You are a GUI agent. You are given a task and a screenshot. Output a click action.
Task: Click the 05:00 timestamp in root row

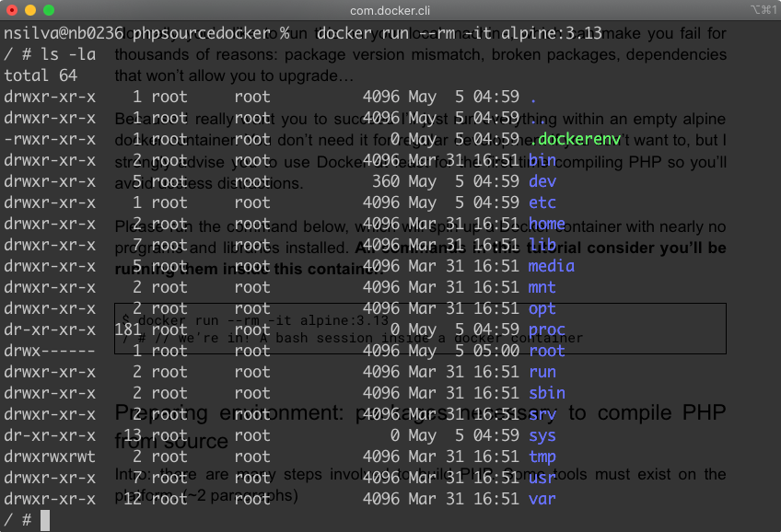[496, 351]
